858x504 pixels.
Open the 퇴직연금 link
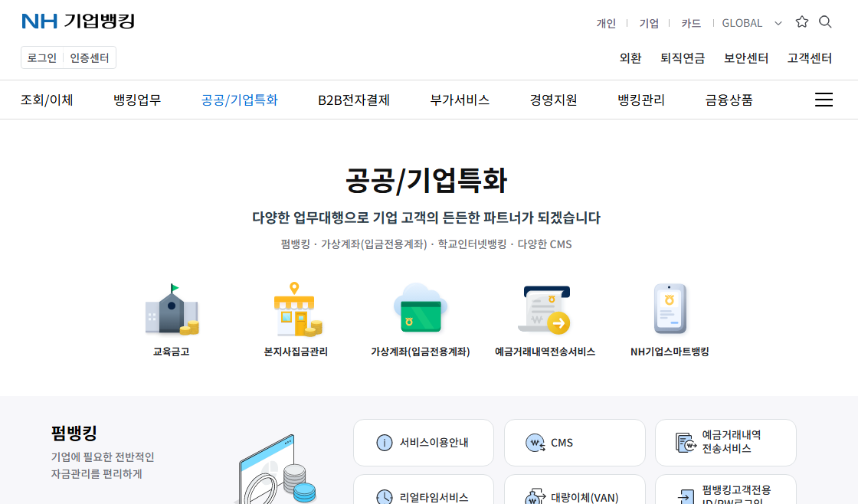[x=683, y=58]
